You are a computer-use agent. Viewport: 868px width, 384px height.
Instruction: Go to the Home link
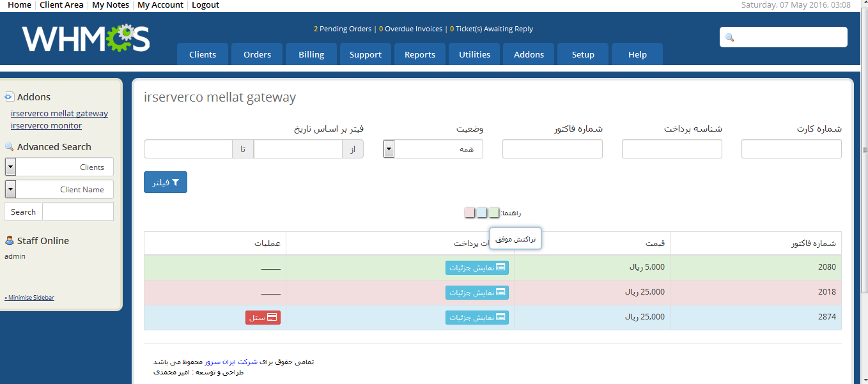[19, 4]
